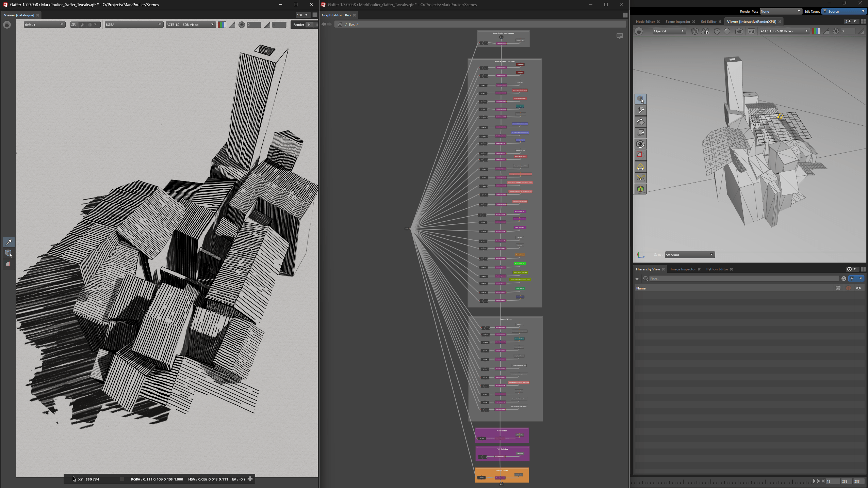Open the layout grid menu in Catalogue viewer panel
868x488 pixels.
pyautogui.click(x=315, y=15)
